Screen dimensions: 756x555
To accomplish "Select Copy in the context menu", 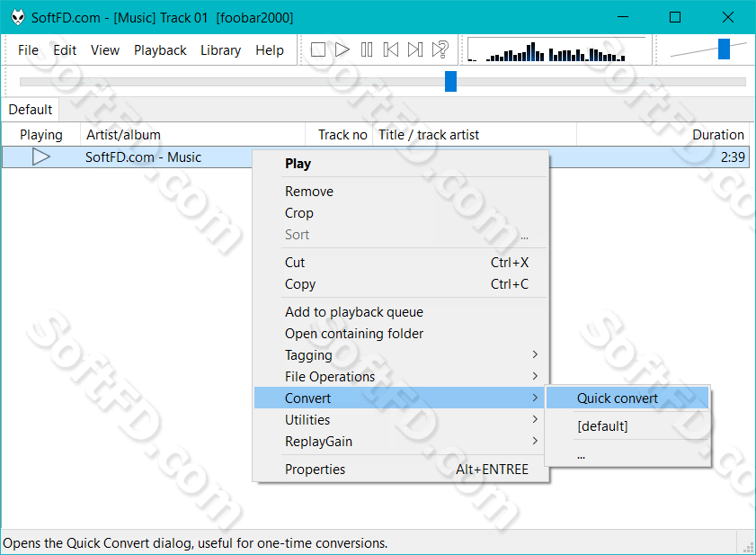I will click(401, 284).
